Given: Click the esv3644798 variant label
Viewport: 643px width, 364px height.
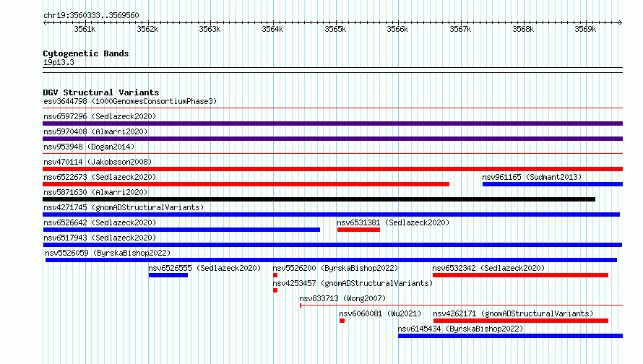Looking at the screenshot, I should pos(130,101).
